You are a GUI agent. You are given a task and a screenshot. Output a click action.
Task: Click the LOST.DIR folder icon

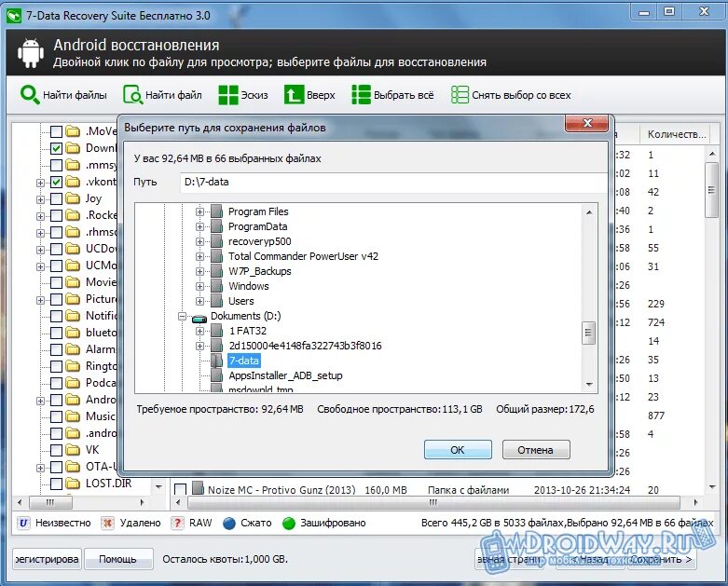(73, 484)
